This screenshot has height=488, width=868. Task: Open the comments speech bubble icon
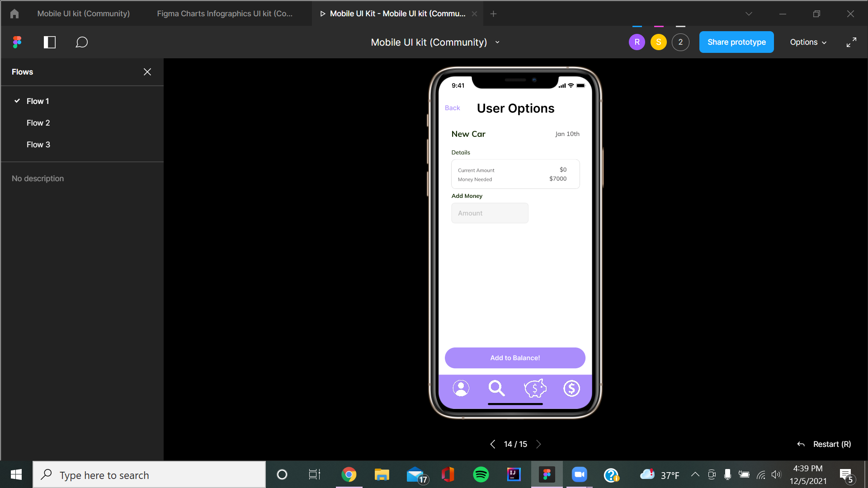(81, 42)
